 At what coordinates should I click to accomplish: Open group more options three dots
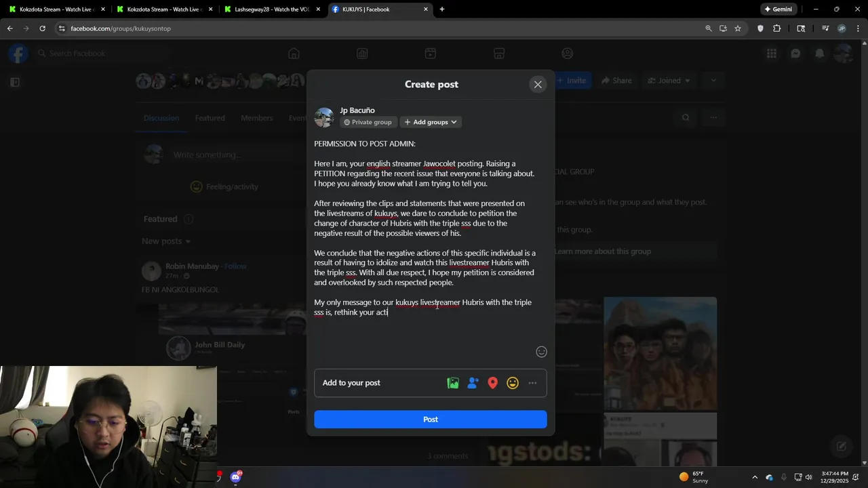point(713,118)
